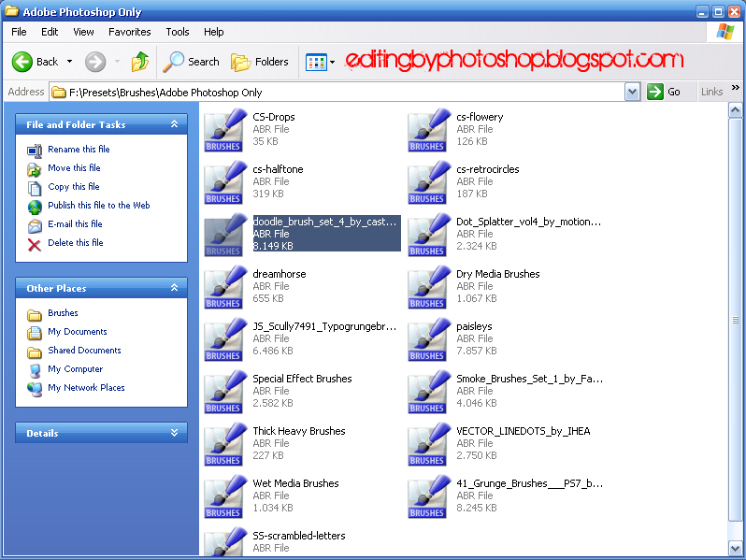Select the cs-halftone brush file icon
This screenshot has height=560, width=746.
coord(225,182)
